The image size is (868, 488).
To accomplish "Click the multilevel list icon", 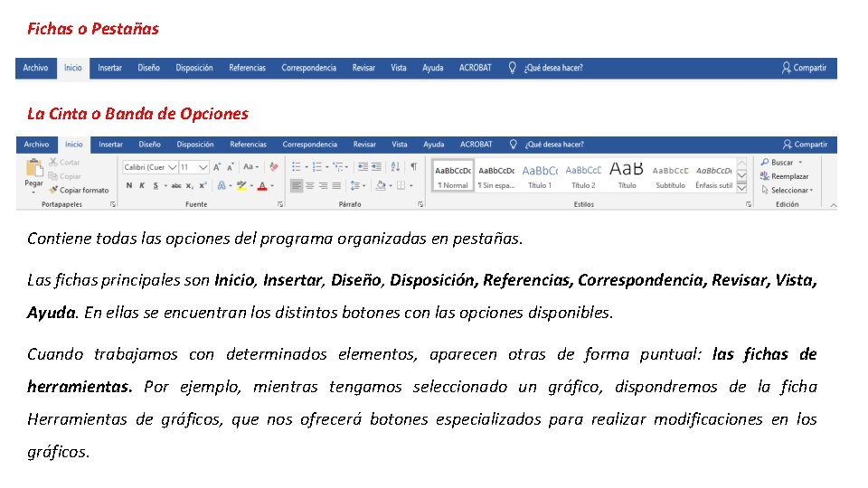I will pos(337,166).
